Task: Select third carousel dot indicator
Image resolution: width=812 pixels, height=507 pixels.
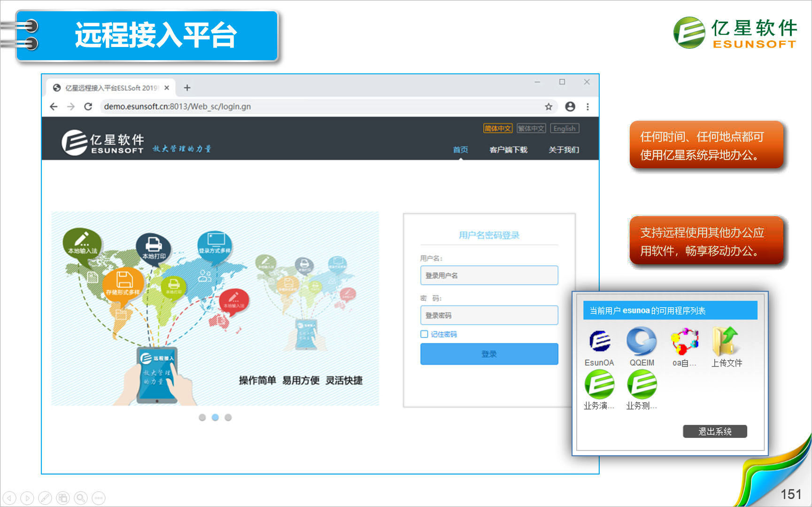Action: [228, 417]
